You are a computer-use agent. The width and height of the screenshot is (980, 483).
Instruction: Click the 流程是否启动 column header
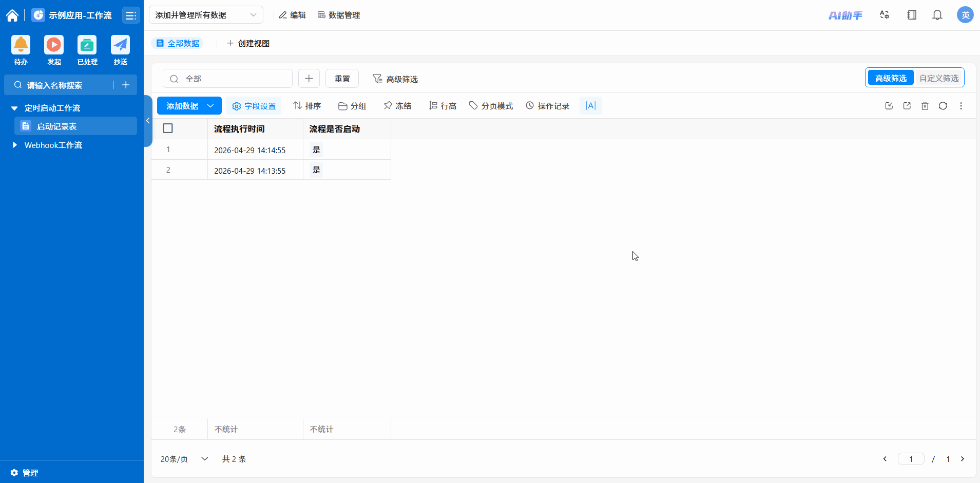pyautogui.click(x=347, y=129)
